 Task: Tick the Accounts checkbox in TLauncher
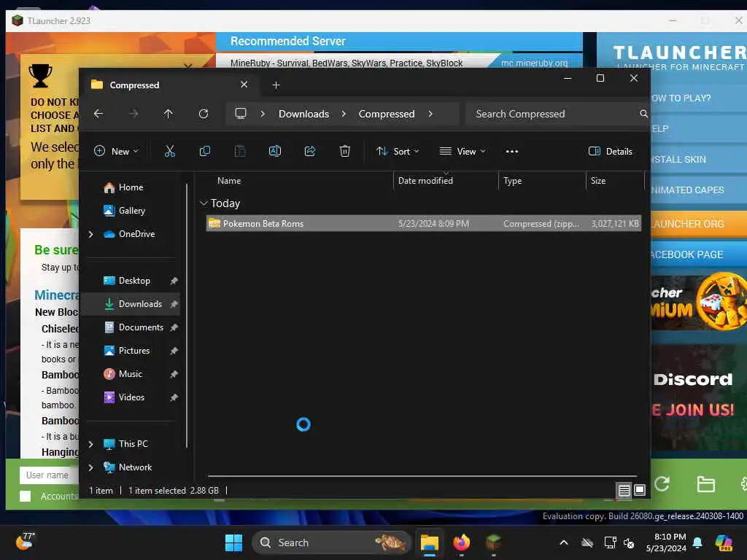click(x=26, y=496)
